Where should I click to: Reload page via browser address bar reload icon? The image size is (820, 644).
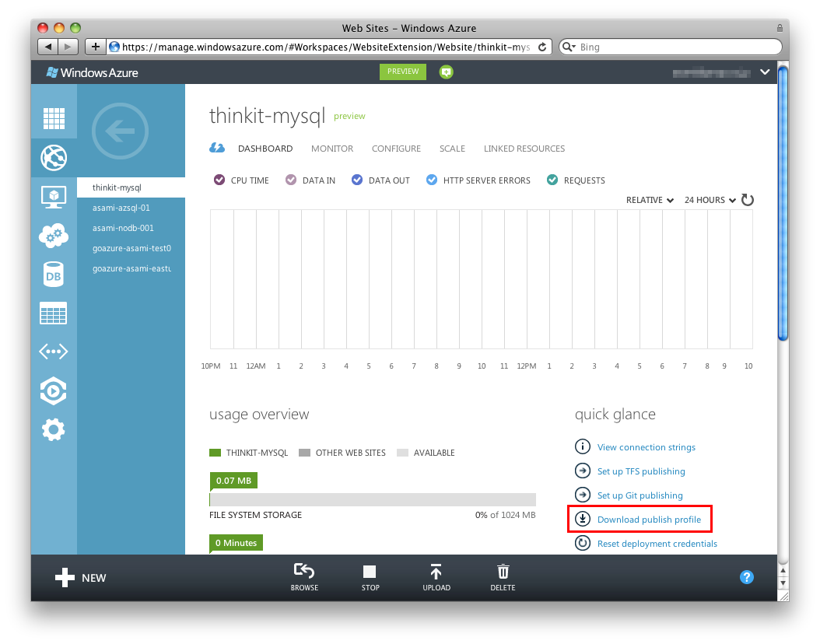point(542,47)
